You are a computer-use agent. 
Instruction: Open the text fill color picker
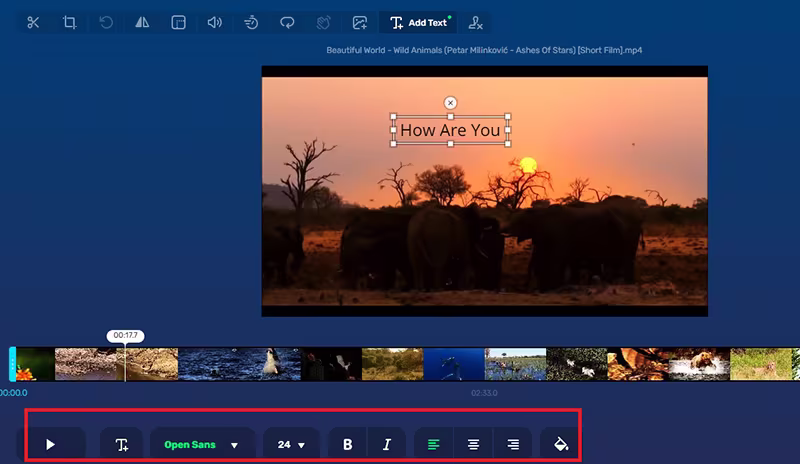tap(561, 445)
